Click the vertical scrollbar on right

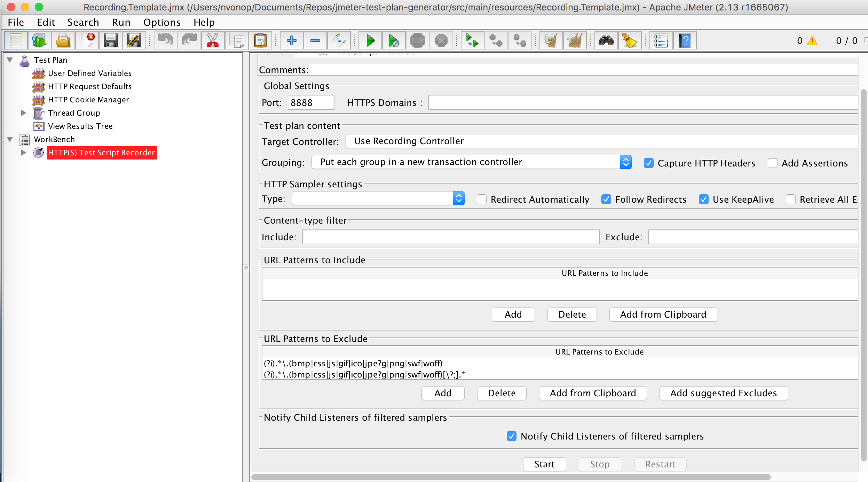pyautogui.click(x=863, y=275)
